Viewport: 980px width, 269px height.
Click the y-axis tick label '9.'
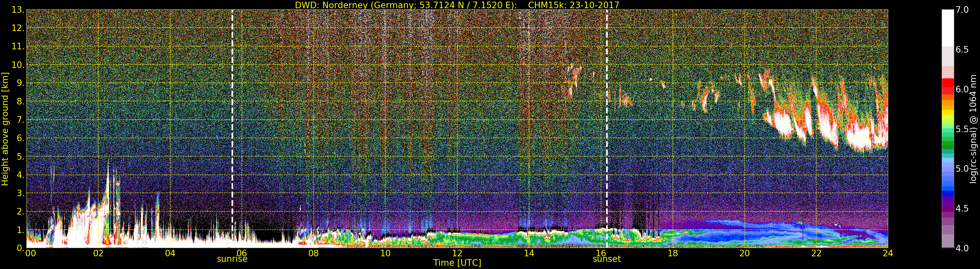click(x=20, y=83)
